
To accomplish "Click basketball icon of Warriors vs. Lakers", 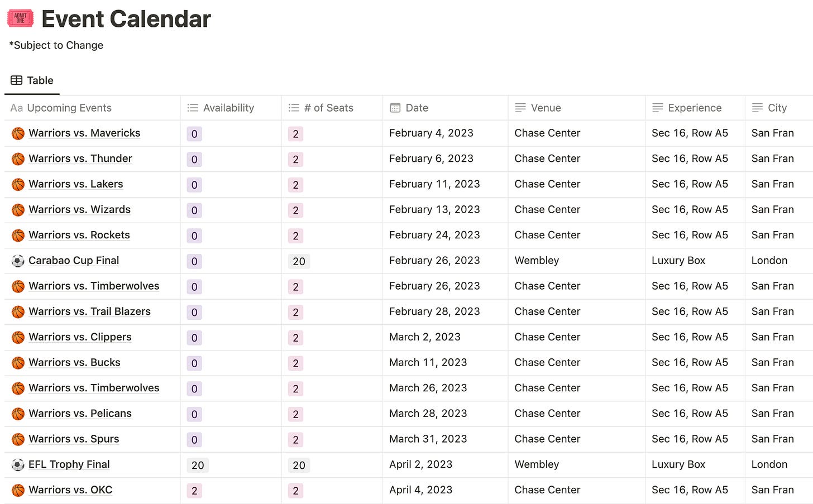I will click(x=18, y=184).
